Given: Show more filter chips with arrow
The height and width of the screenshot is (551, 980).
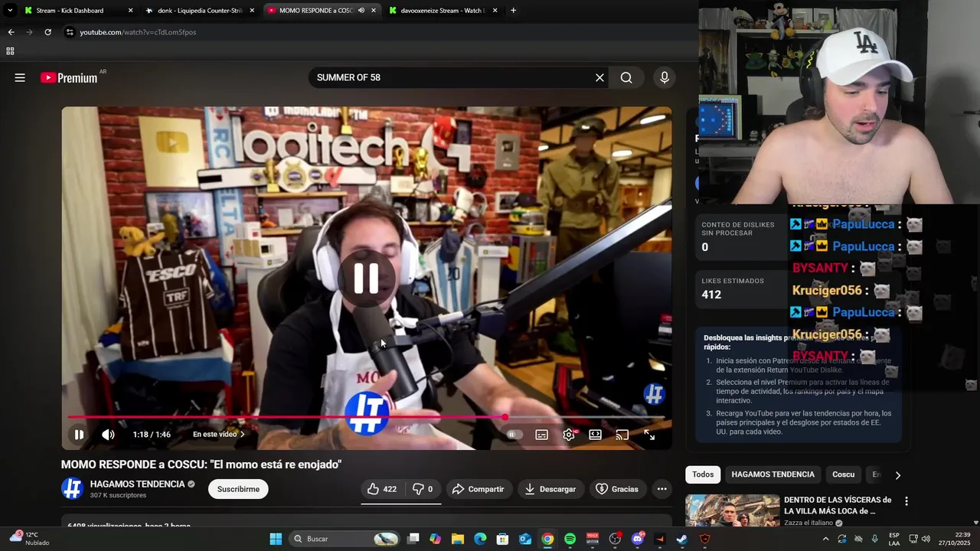Looking at the screenshot, I should tap(897, 475).
